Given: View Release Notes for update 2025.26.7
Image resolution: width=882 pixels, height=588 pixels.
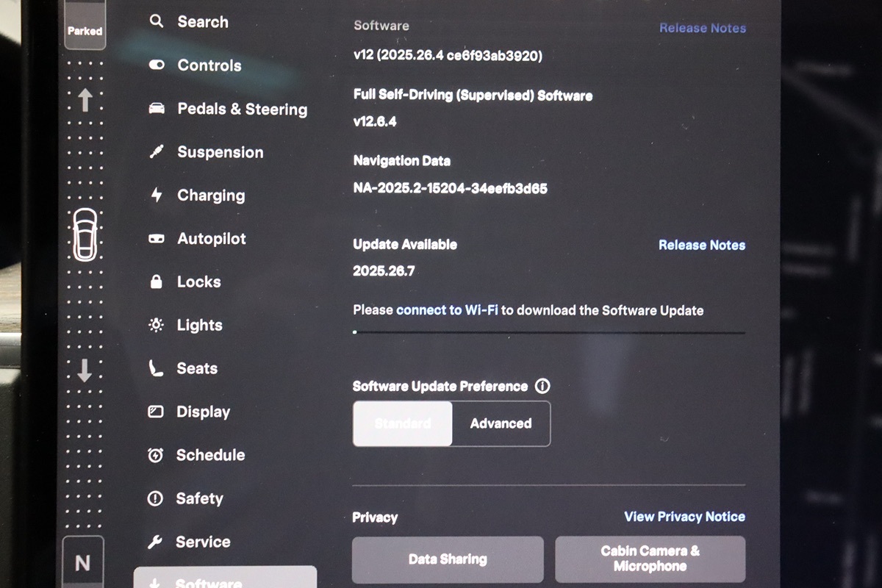Looking at the screenshot, I should coord(701,245).
